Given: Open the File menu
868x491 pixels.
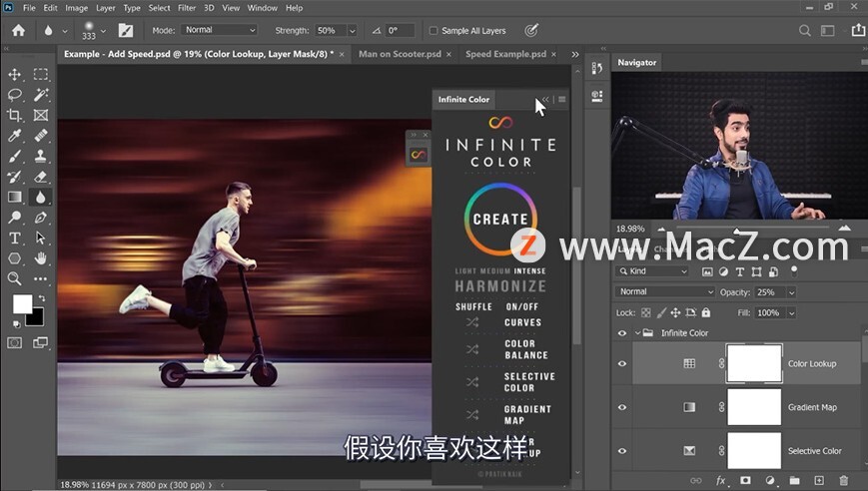Looking at the screenshot, I should click(29, 8).
